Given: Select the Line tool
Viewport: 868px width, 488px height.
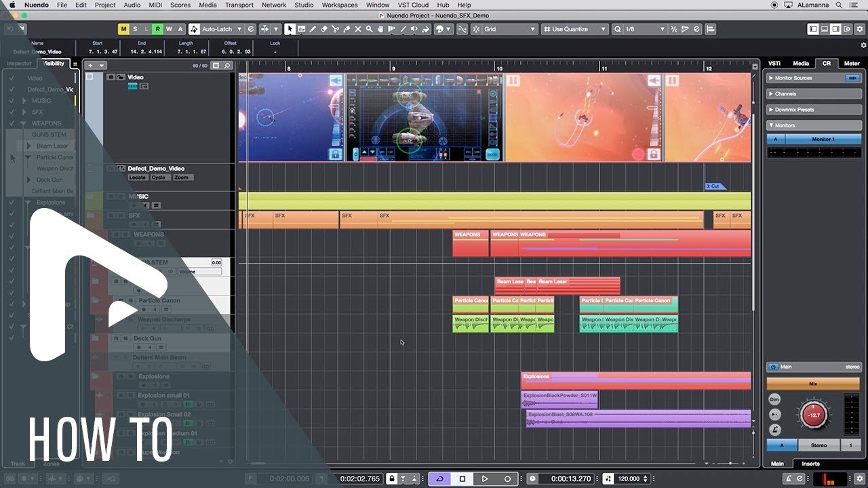Looking at the screenshot, I should pyautogui.click(x=403, y=29).
